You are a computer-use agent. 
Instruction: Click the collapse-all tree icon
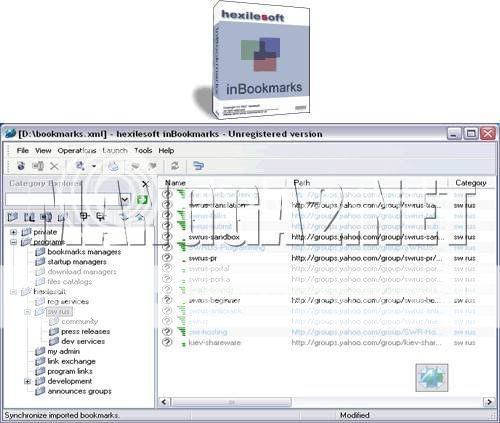[100, 217]
